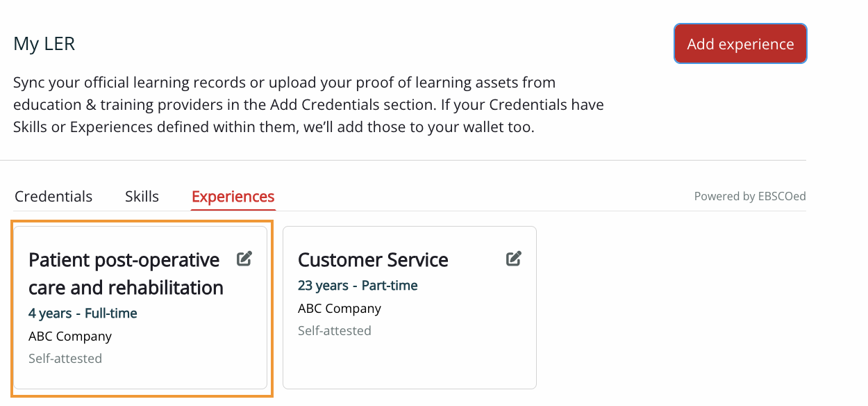Select ABC Company in Patient care card

70,336
